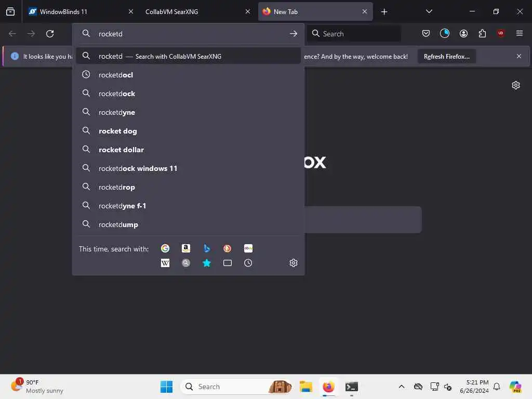Viewport: 532px width, 399px height.
Task: Click the Windows taskbar Search box
Action: (237, 387)
